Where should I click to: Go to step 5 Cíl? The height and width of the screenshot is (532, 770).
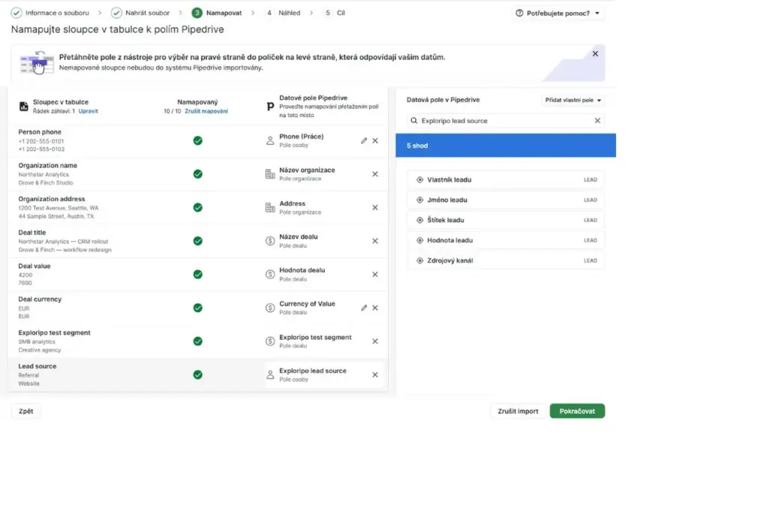click(335, 13)
